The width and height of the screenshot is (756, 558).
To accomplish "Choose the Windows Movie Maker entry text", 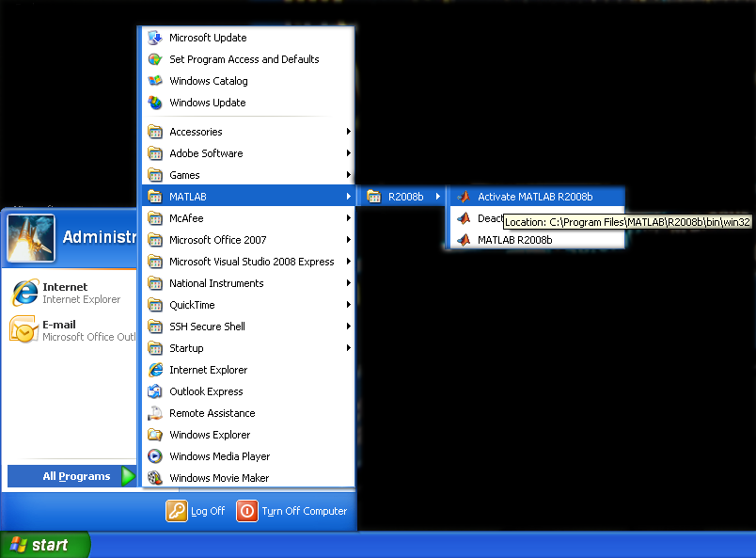I will click(219, 478).
